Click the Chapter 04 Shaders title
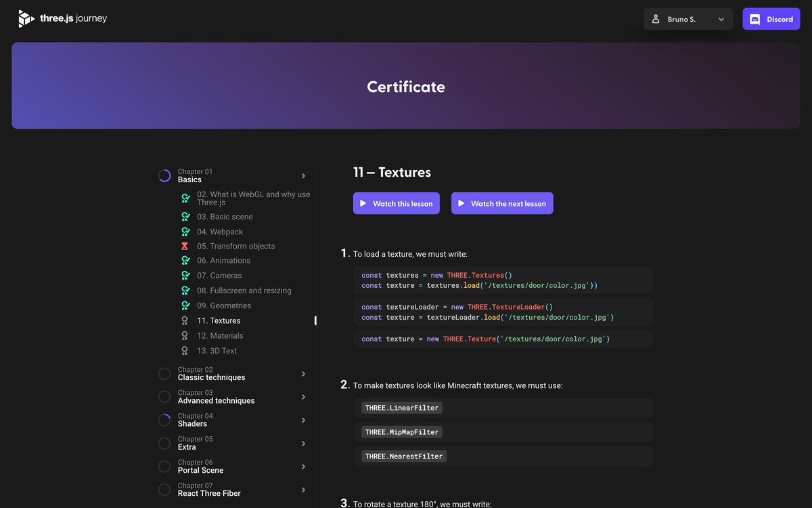The image size is (812, 508). (x=192, y=424)
